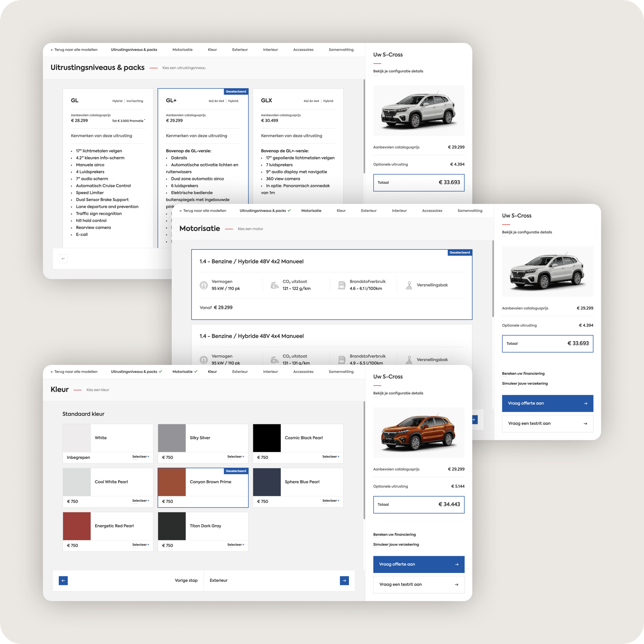Select the selected GL+ trim card title

tap(171, 101)
